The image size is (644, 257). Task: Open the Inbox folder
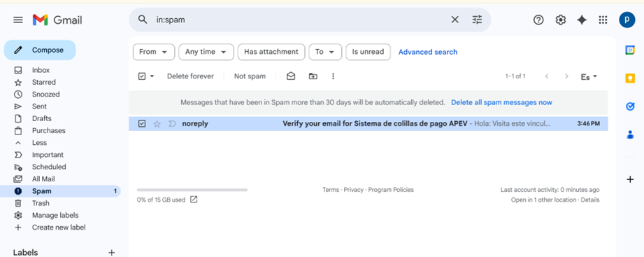click(x=41, y=70)
